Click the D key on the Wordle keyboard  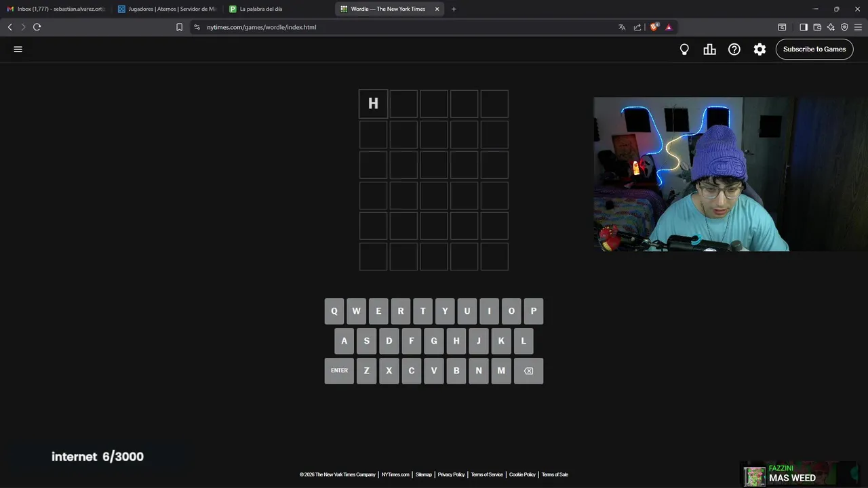pyautogui.click(x=389, y=341)
